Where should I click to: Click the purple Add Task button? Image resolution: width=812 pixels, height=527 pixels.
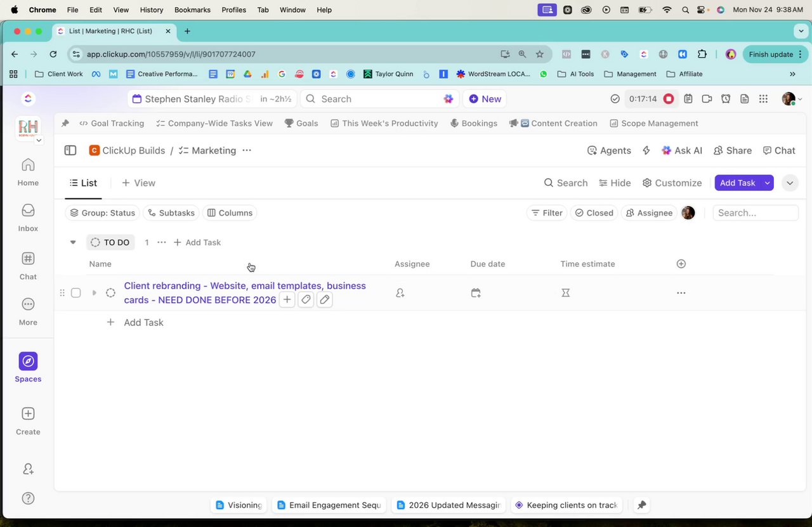pos(737,183)
